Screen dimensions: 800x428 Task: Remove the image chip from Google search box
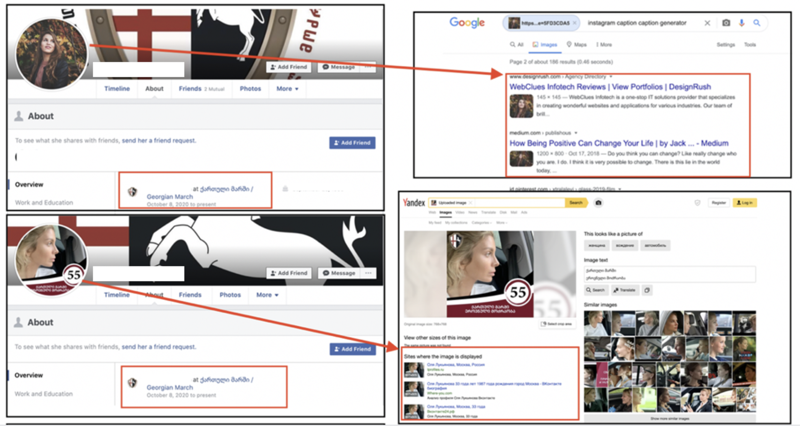coord(574,23)
